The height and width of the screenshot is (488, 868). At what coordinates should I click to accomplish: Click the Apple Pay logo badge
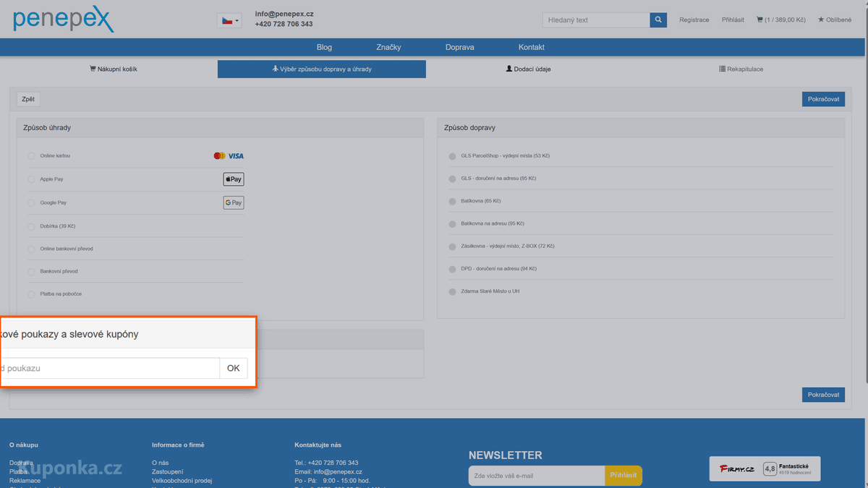[x=234, y=179]
